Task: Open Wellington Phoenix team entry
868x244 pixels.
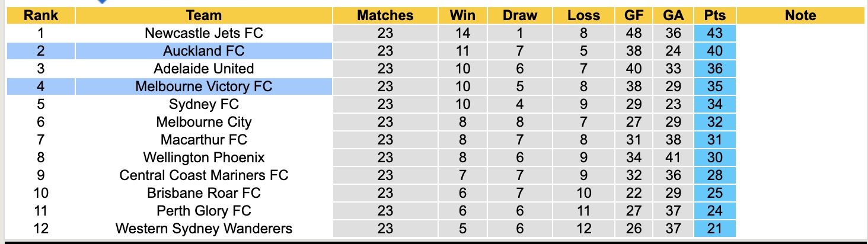Action: click(x=203, y=158)
